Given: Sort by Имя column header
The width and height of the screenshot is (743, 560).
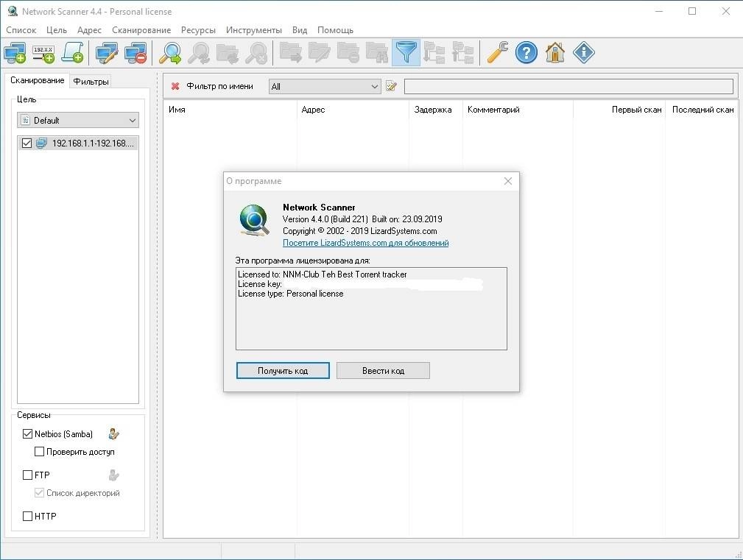Looking at the screenshot, I should click(230, 110).
